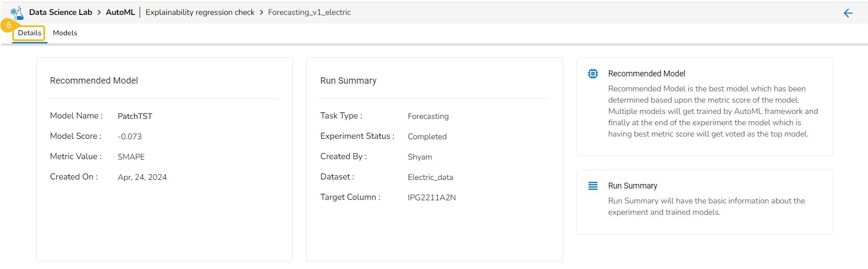Open the AutoML breadcrumb link
The height and width of the screenshot is (269, 868).
[x=120, y=12]
